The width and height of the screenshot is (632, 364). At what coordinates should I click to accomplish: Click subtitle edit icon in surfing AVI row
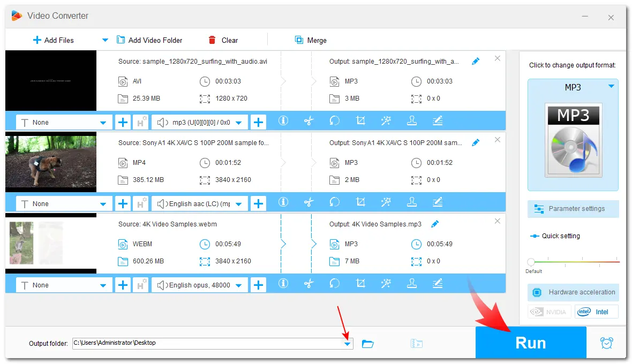[438, 121]
